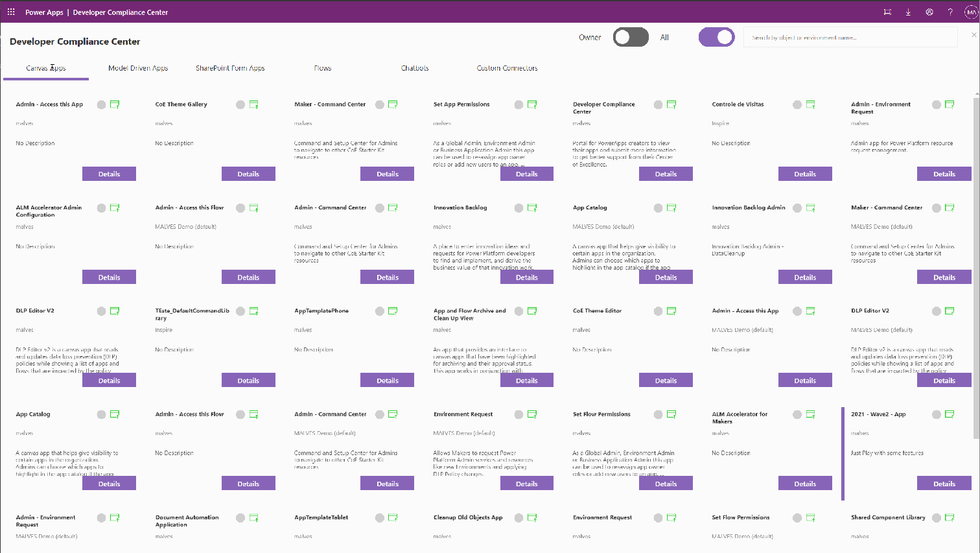Click the X icon to clear search
The width and height of the screenshot is (980, 553).
(x=974, y=35)
